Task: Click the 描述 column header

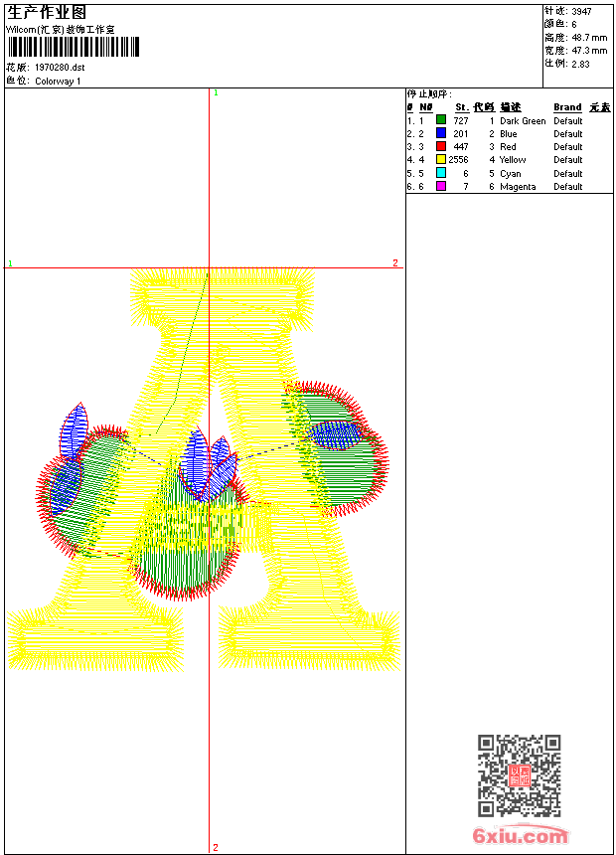Action: pyautogui.click(x=511, y=107)
